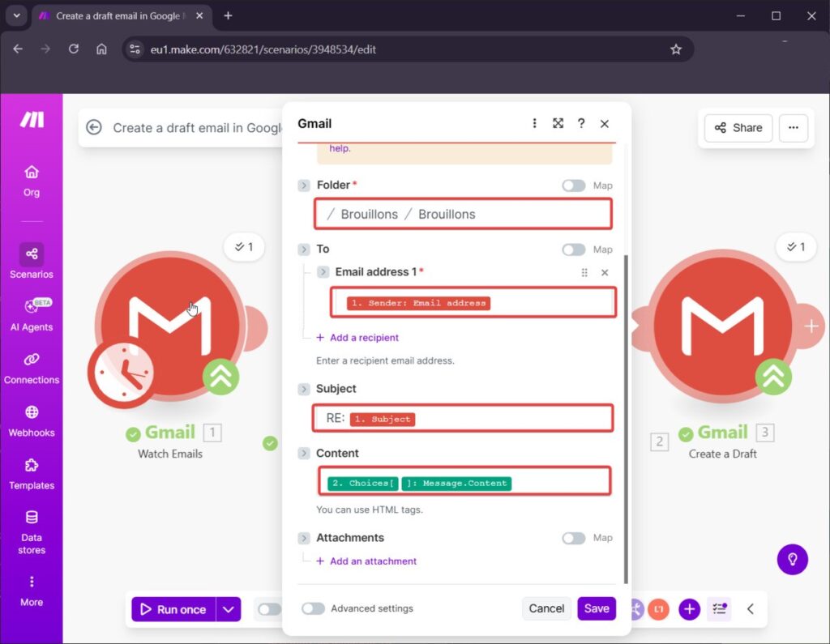Click the Save button
This screenshot has width=830, height=644.
tap(596, 608)
